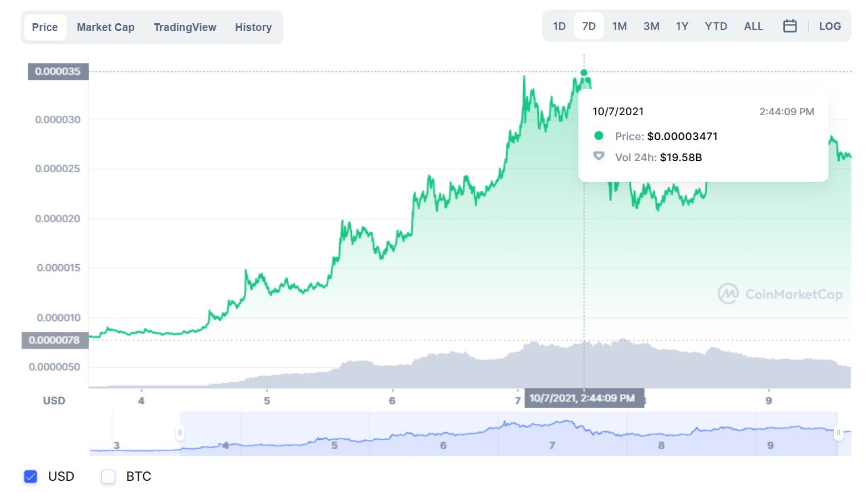Enable the BTC price checkbox
The image size is (868, 493).
coord(108,476)
